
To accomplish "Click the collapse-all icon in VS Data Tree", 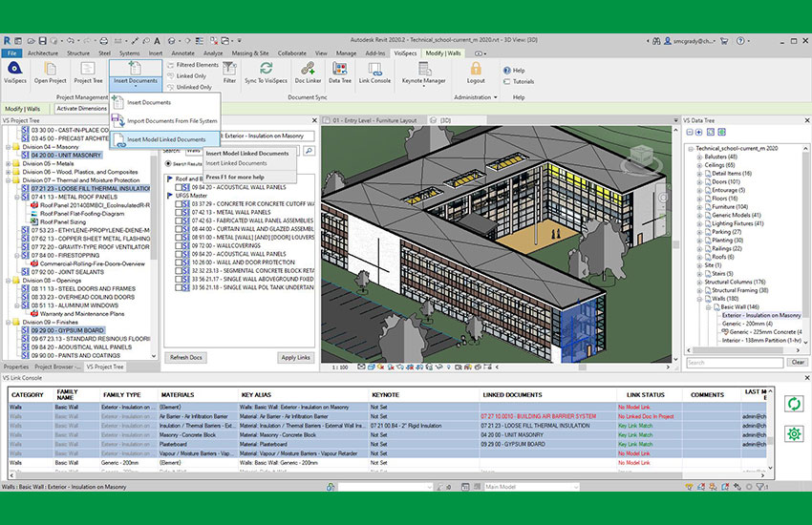I will coord(690,133).
